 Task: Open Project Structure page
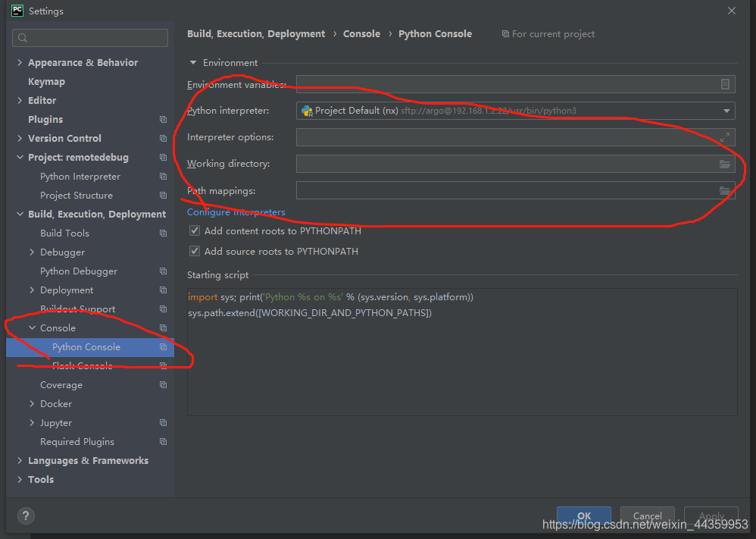pyautogui.click(x=77, y=196)
